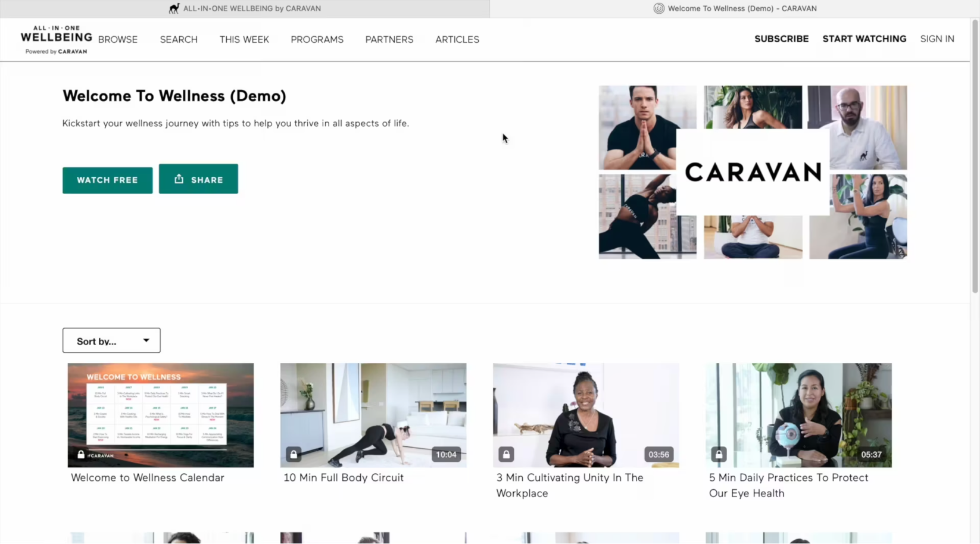Click the 5 Min Daily Practices title link
The image size is (980, 544).
(788, 485)
